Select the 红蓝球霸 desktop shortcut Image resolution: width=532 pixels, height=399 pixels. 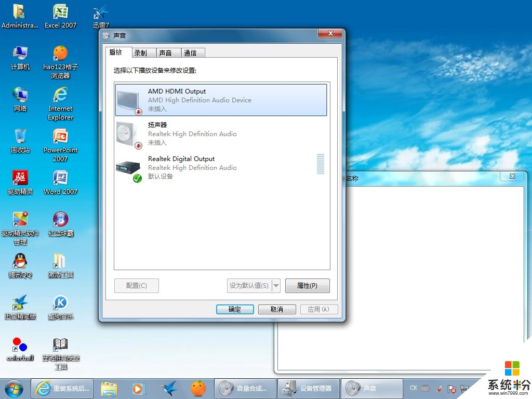[60, 224]
